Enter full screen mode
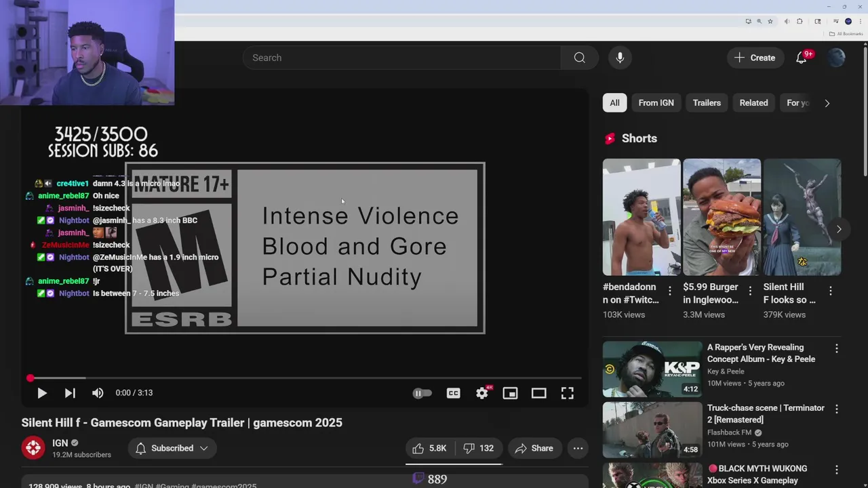 point(567,392)
